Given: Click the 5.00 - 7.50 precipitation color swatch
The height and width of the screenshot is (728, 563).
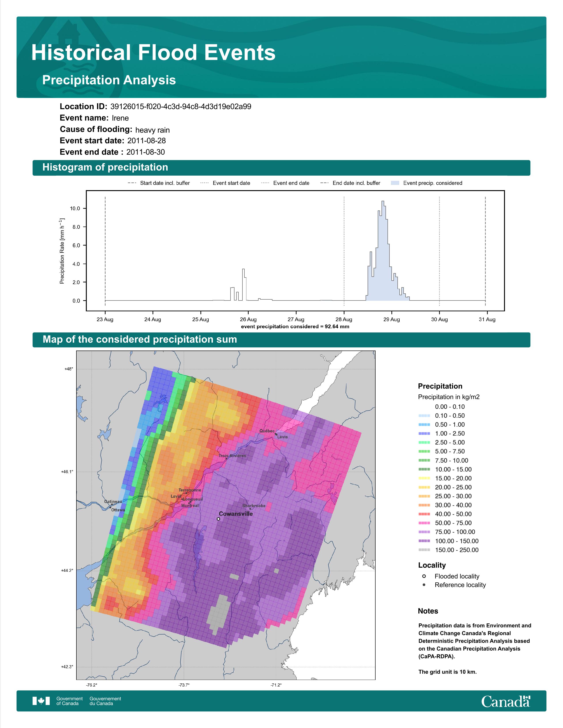Looking at the screenshot, I should [424, 451].
